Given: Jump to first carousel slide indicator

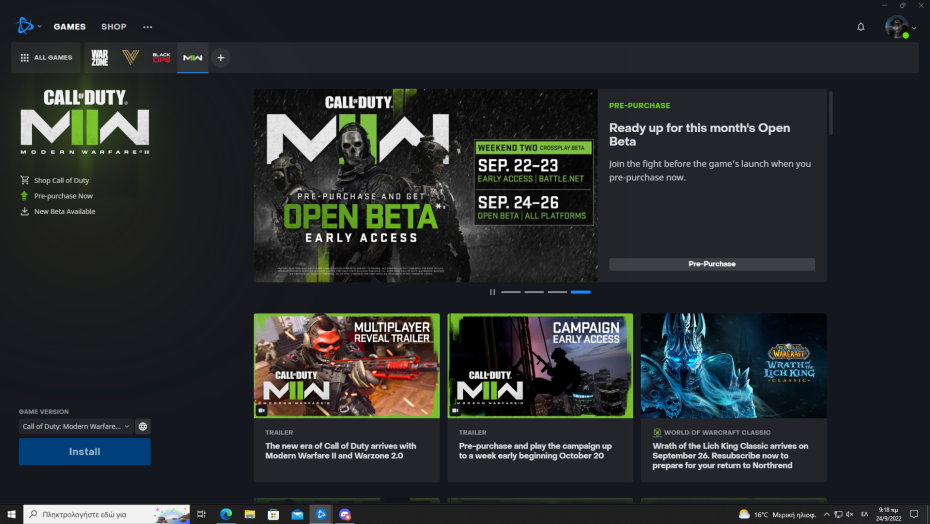Looking at the screenshot, I should [x=511, y=292].
